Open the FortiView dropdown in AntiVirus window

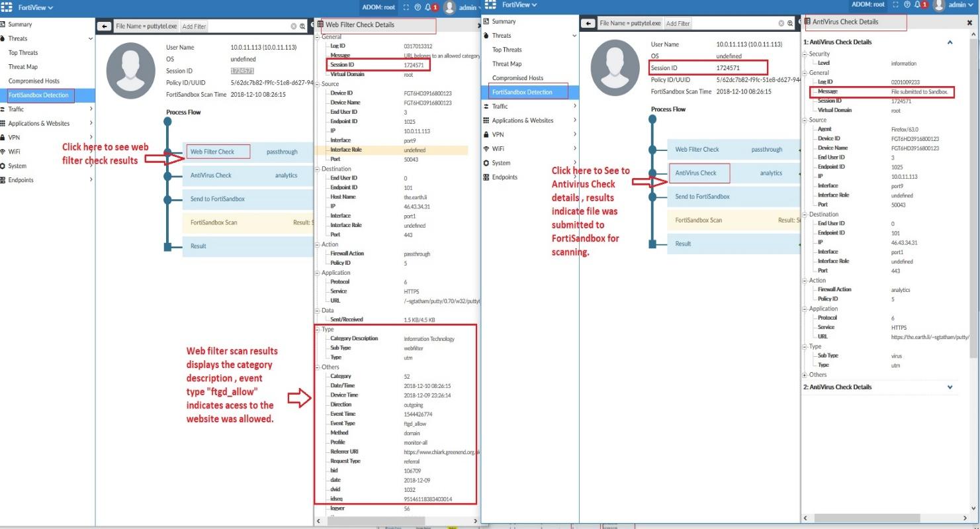[519, 5]
